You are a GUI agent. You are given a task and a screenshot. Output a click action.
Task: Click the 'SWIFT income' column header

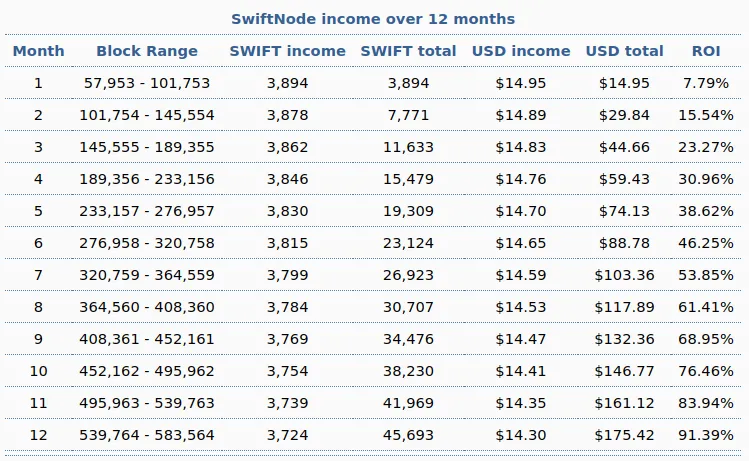click(287, 51)
